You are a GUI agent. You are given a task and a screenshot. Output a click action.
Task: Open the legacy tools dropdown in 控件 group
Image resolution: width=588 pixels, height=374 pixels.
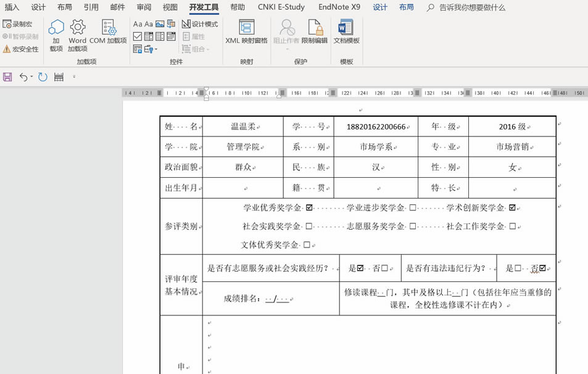coord(149,49)
